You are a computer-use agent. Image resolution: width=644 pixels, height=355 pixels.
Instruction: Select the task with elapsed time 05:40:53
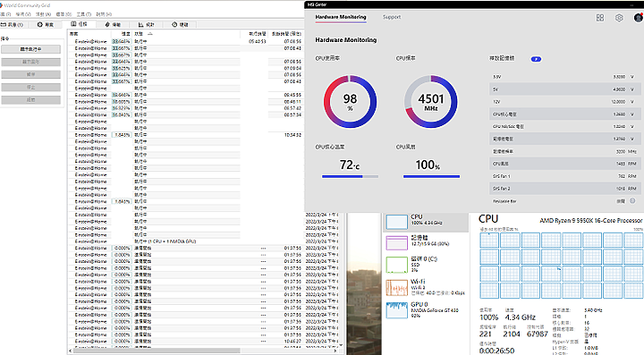185,41
